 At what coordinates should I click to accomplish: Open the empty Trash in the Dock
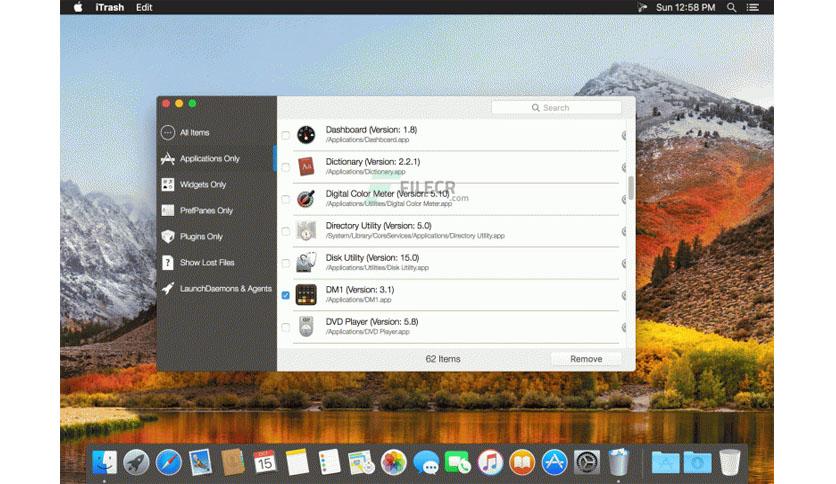click(x=729, y=462)
